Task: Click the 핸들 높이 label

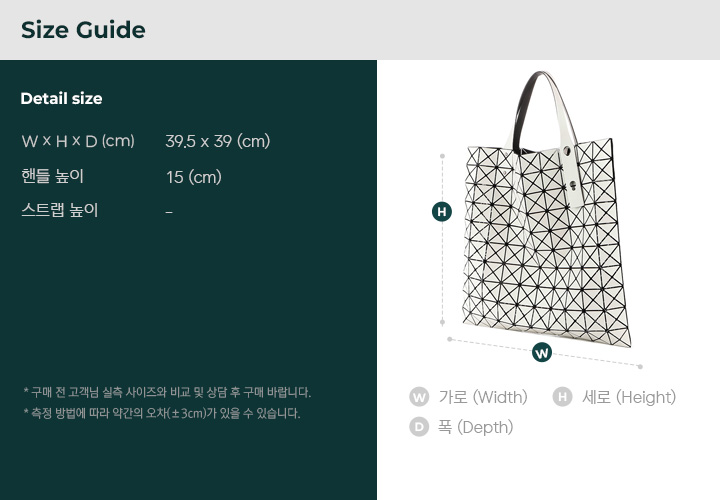Action: pyautogui.click(x=52, y=176)
